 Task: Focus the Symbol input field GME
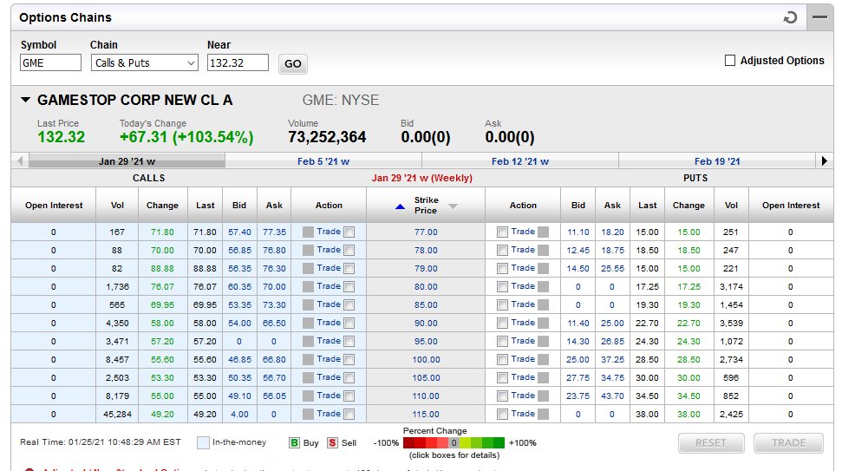[x=50, y=62]
